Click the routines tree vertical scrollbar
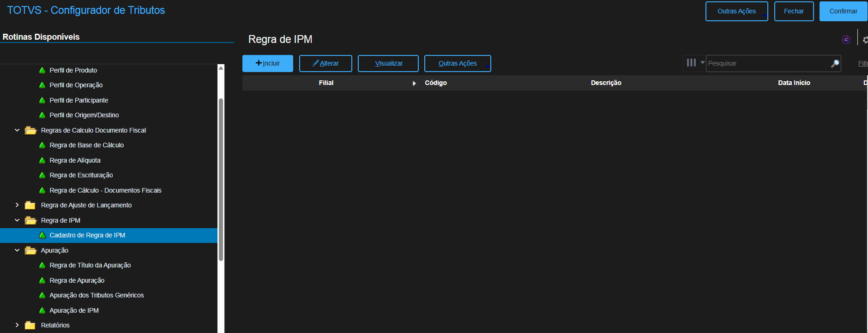 click(x=221, y=179)
